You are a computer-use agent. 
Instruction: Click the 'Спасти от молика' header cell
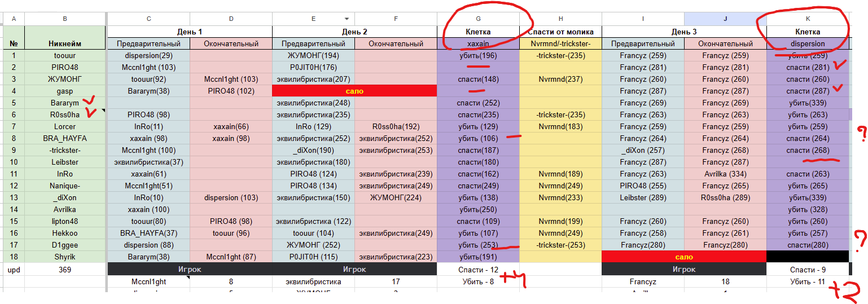(560, 32)
